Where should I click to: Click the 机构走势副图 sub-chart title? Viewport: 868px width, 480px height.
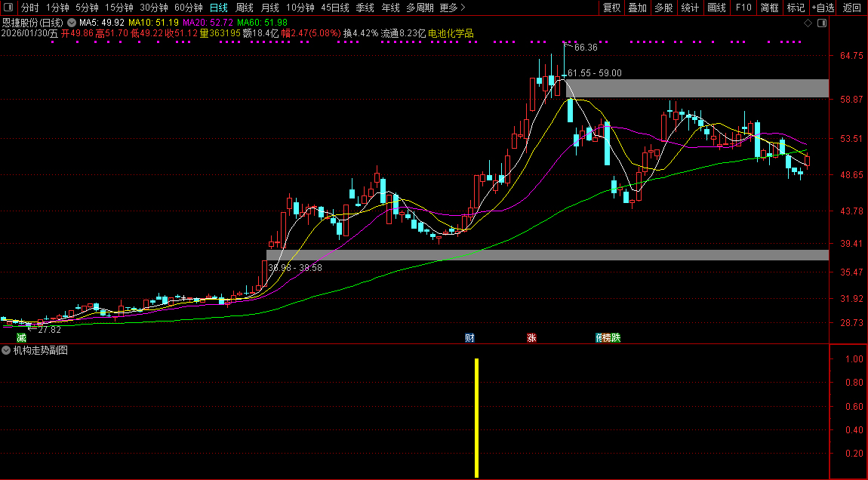[x=41, y=350]
